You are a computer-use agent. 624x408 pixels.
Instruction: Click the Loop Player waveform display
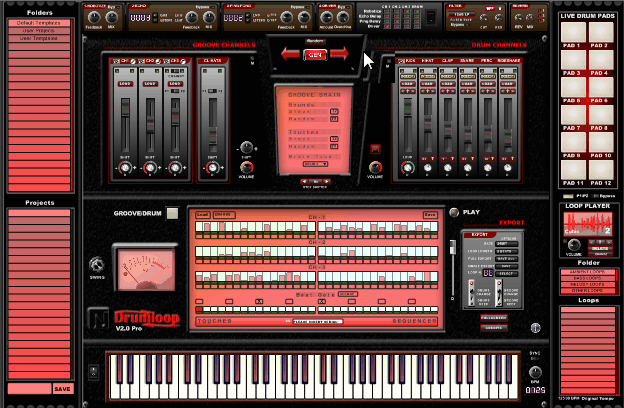pyautogui.click(x=587, y=224)
